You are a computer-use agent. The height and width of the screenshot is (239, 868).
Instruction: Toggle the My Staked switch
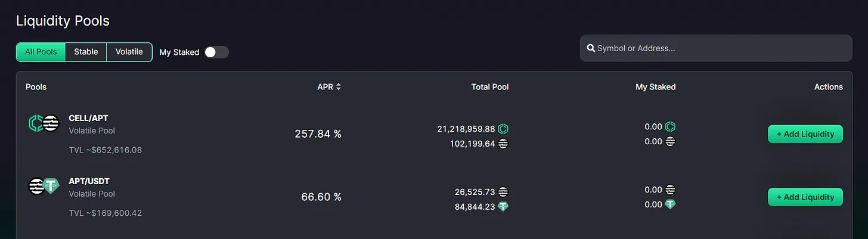pos(216,52)
